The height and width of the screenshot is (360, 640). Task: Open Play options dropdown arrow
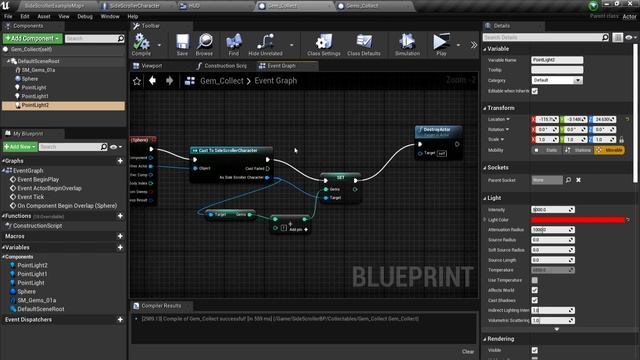[x=458, y=45]
